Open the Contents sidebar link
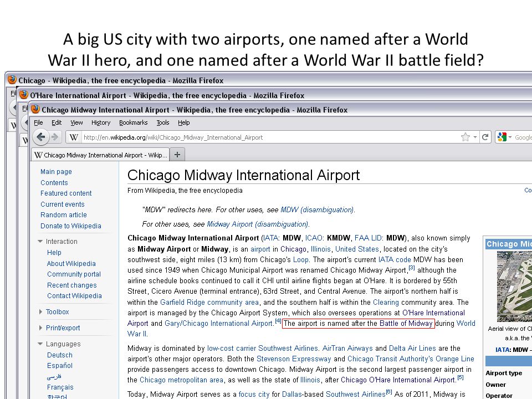This screenshot has height=399, width=532. coord(54,182)
